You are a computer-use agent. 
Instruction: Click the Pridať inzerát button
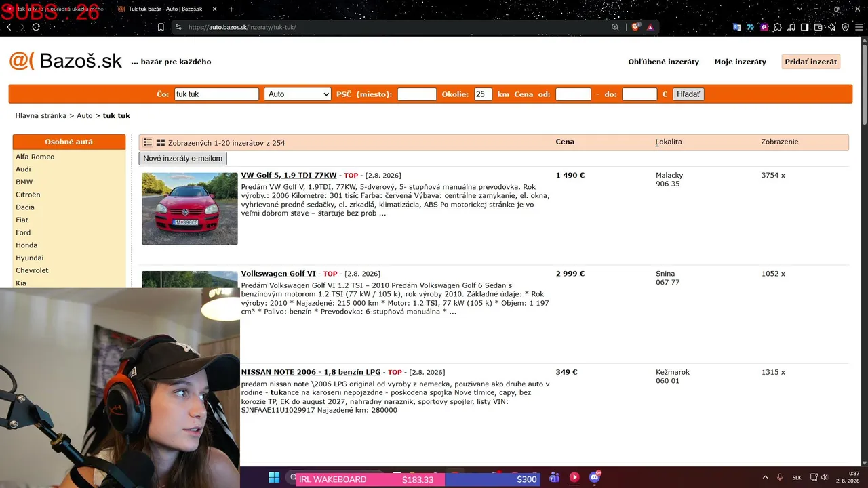(811, 62)
